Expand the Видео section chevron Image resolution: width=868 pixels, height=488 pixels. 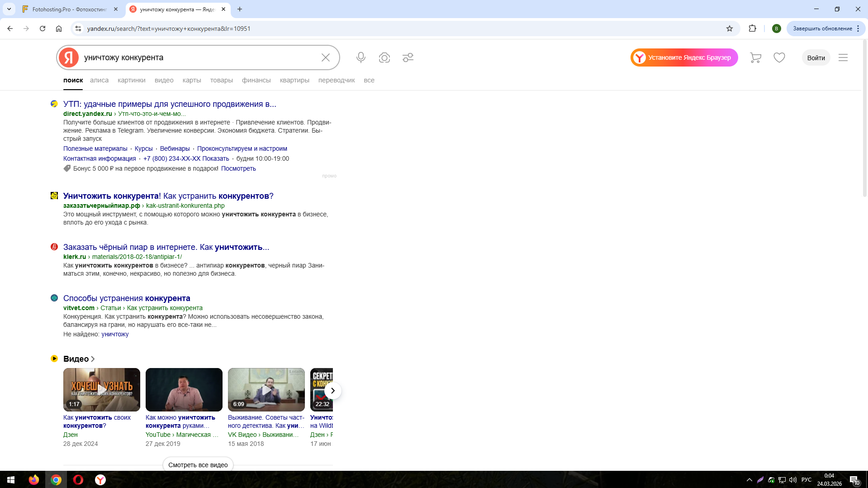pos(93,359)
